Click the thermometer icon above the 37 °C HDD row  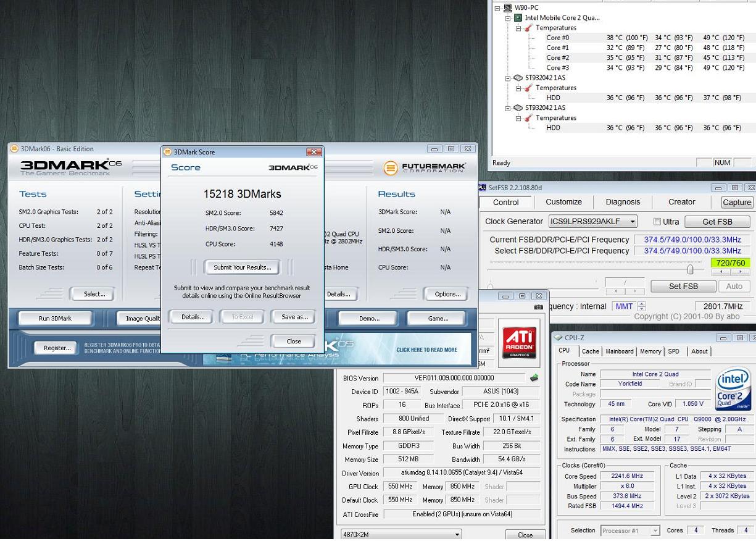[529, 88]
